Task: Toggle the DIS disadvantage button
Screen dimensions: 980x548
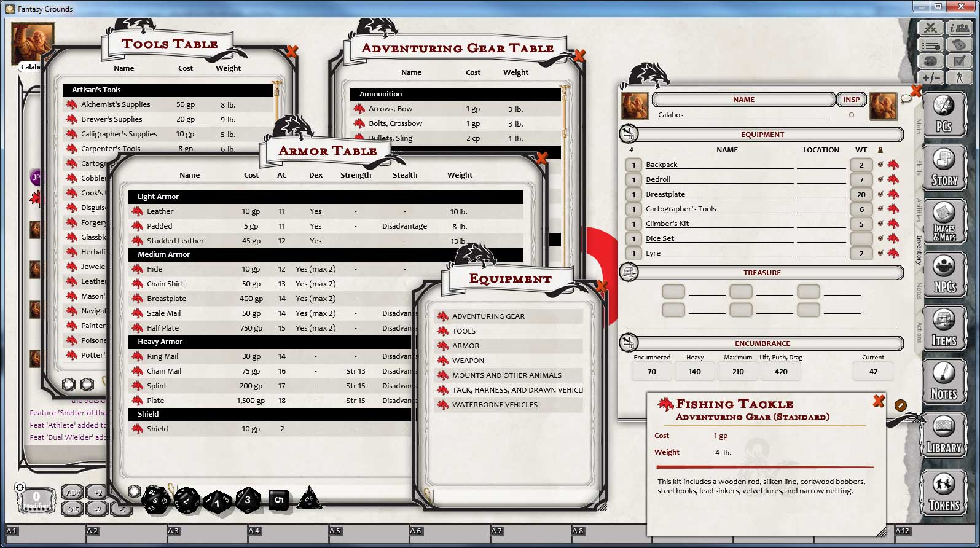Action: [x=73, y=509]
